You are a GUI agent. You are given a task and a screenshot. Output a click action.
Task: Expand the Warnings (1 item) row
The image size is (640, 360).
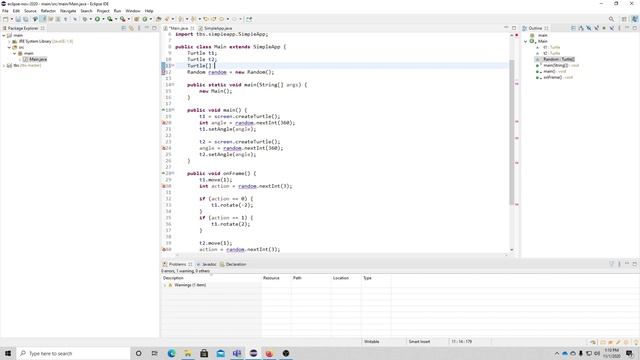pyautogui.click(x=165, y=285)
